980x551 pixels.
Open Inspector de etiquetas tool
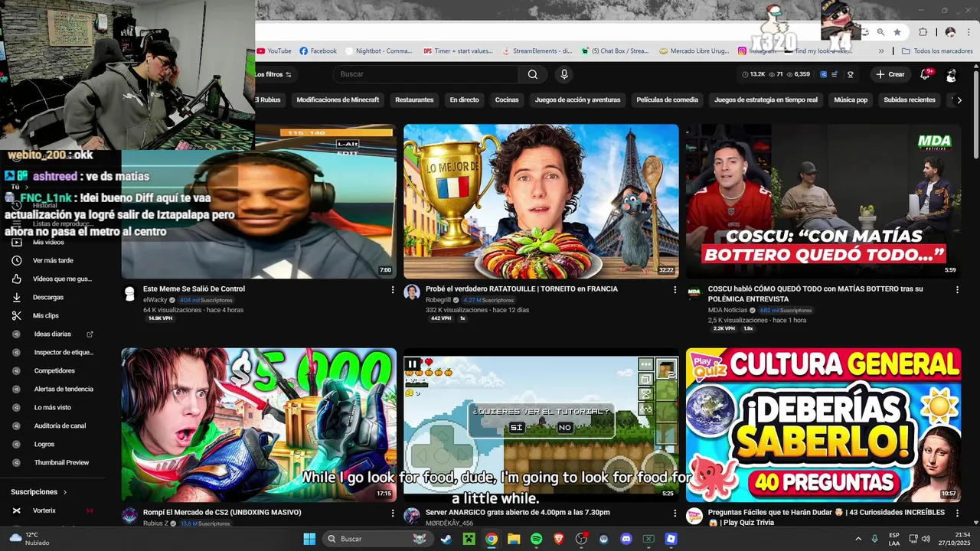tap(64, 352)
